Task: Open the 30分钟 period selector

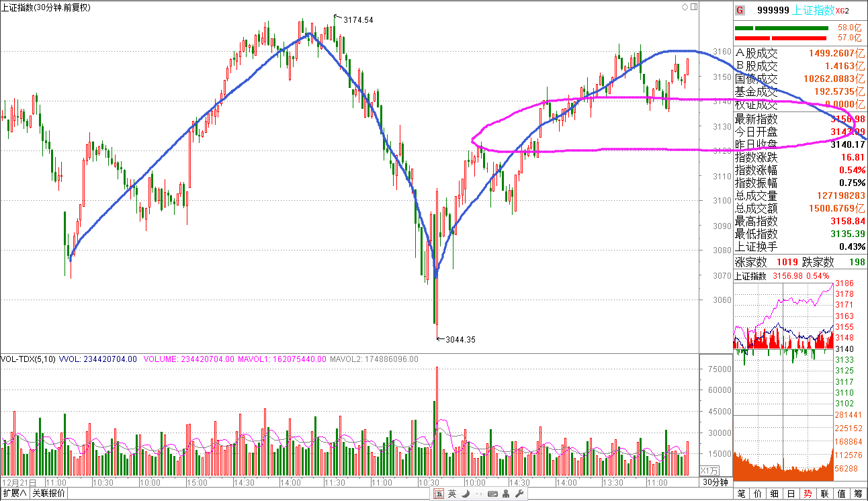Action: point(715,482)
